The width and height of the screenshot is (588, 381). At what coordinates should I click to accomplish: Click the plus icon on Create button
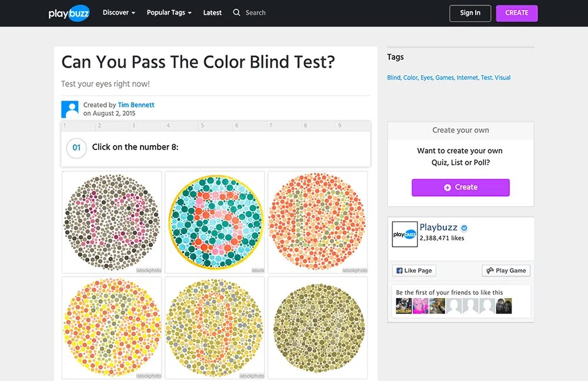pyautogui.click(x=447, y=188)
